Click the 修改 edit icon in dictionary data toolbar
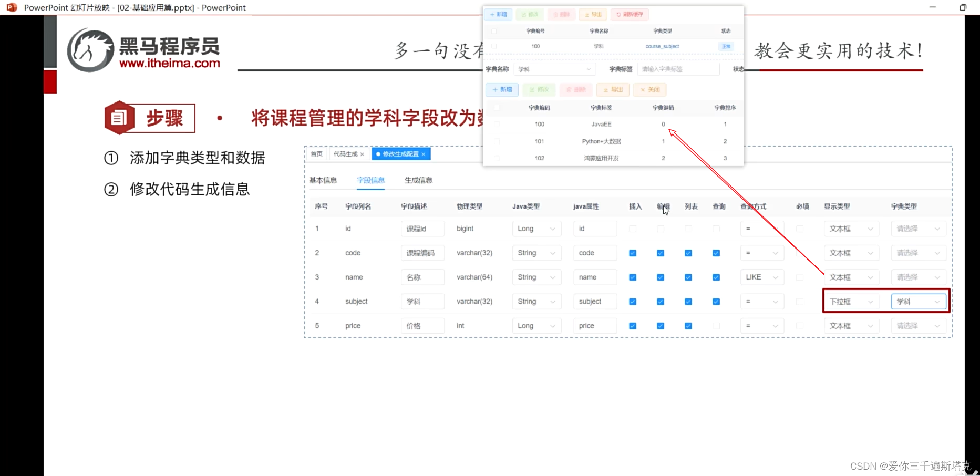Viewport: 980px width, 476px height. tap(539, 89)
